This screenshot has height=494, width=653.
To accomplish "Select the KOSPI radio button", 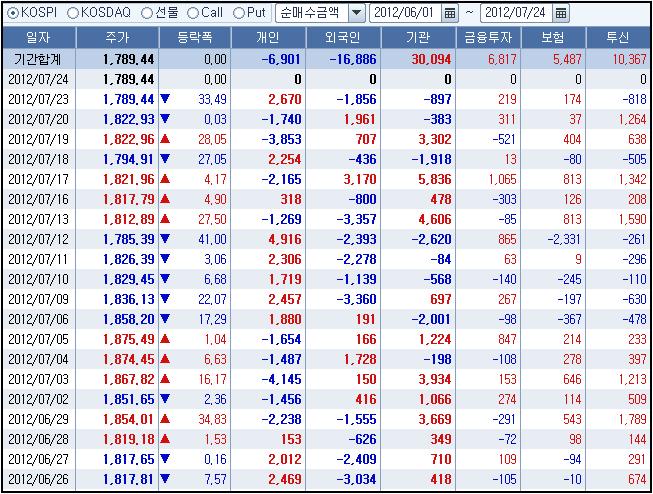I will point(13,13).
